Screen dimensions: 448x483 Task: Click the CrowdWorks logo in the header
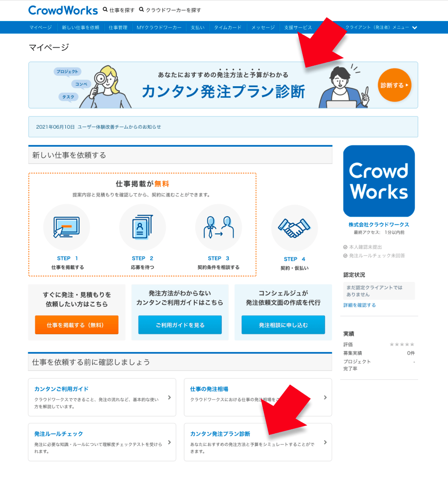63,10
